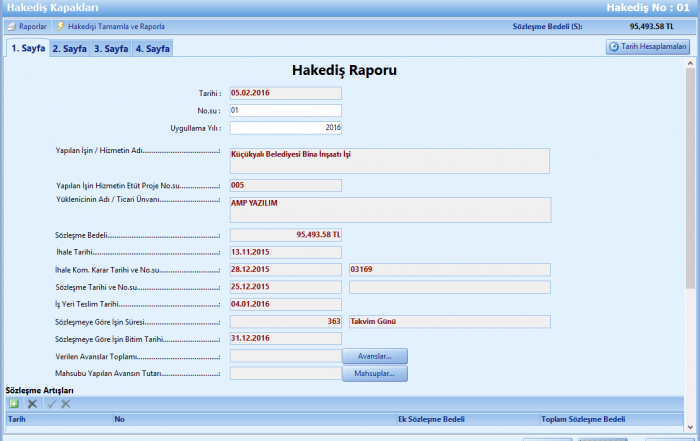The width and height of the screenshot is (700, 441).
Task: Switch to the 2. Sayfa tab
Action: (x=69, y=48)
